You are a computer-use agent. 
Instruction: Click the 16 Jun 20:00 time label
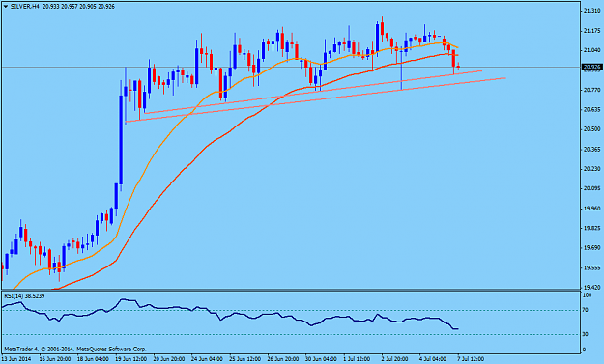point(55,359)
